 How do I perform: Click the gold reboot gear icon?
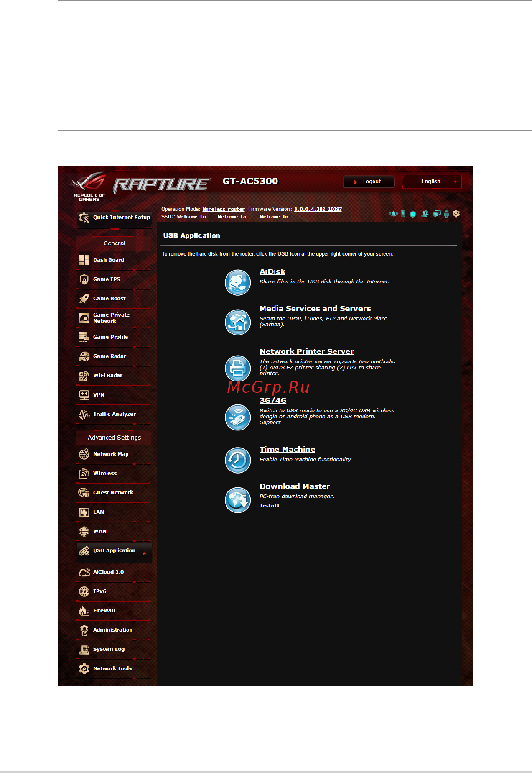tap(456, 214)
